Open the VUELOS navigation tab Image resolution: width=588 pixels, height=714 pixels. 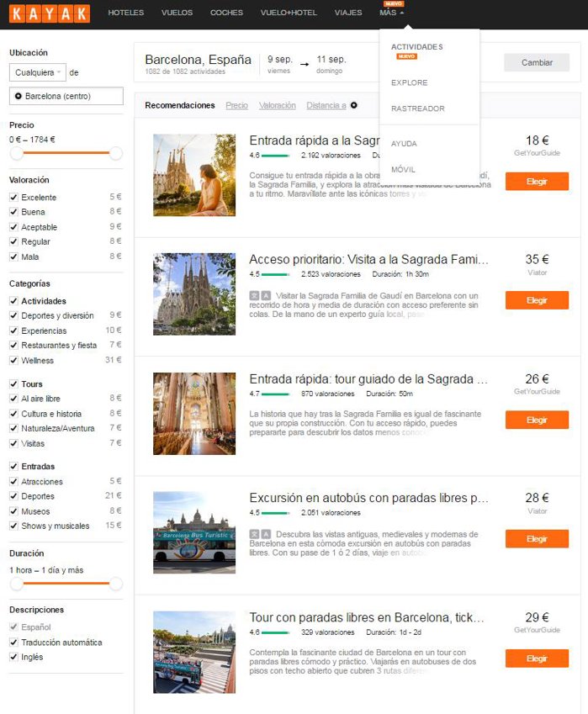click(x=177, y=13)
